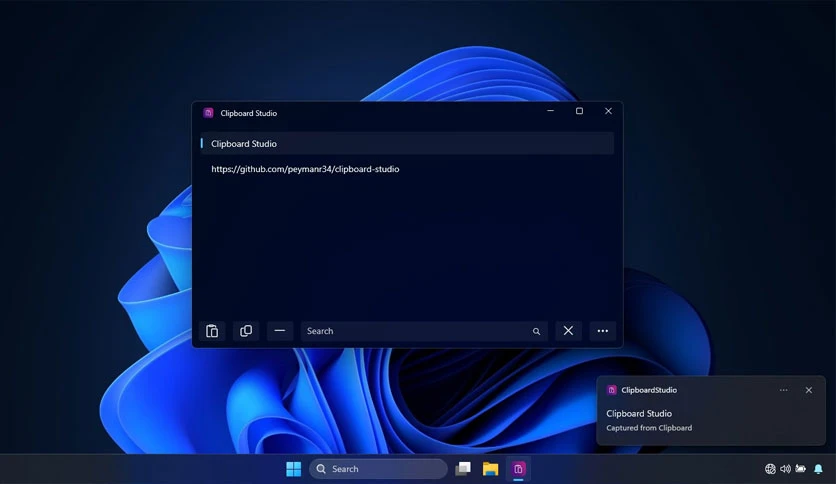This screenshot has height=484, width=836.
Task: Close the Clipboard Studio window
Action: (608, 111)
